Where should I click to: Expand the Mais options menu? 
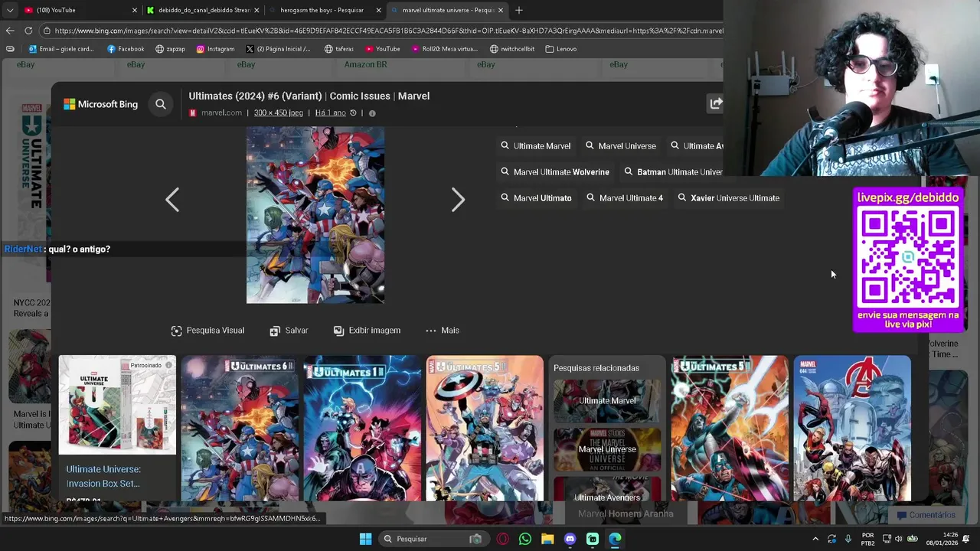coord(442,331)
